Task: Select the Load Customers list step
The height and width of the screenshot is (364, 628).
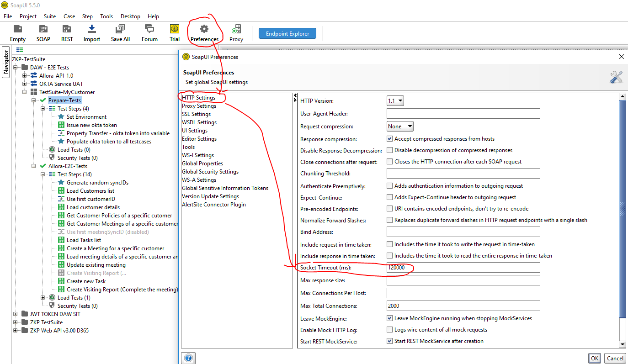Action: point(90,191)
